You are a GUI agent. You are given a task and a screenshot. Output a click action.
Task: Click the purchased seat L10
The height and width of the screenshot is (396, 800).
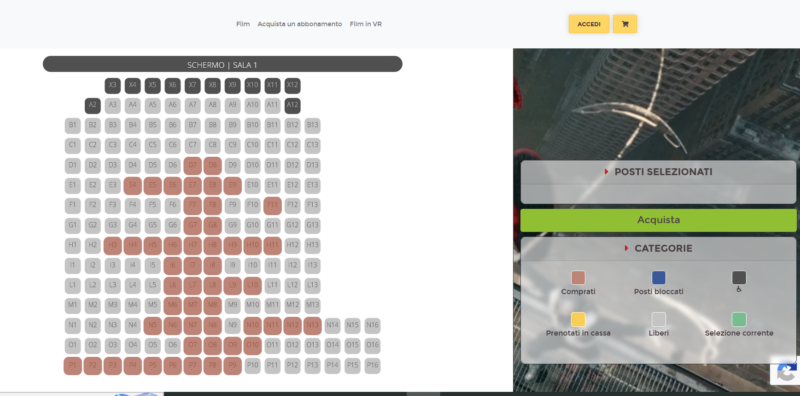tap(253, 286)
